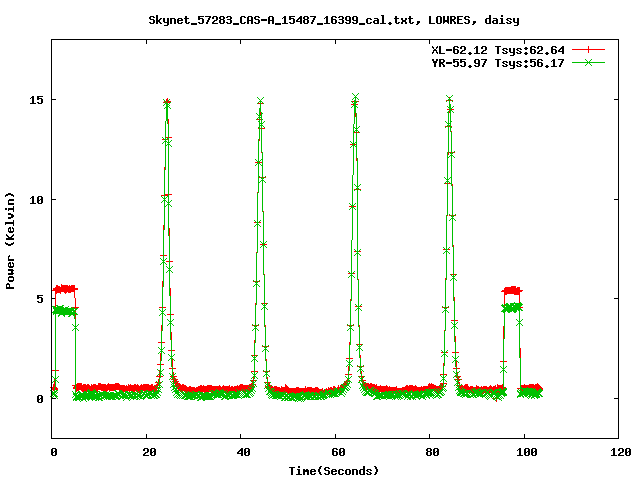The width and height of the screenshot is (640, 480).
Task: Click the x-axis tick label 120
Action: pos(621,452)
